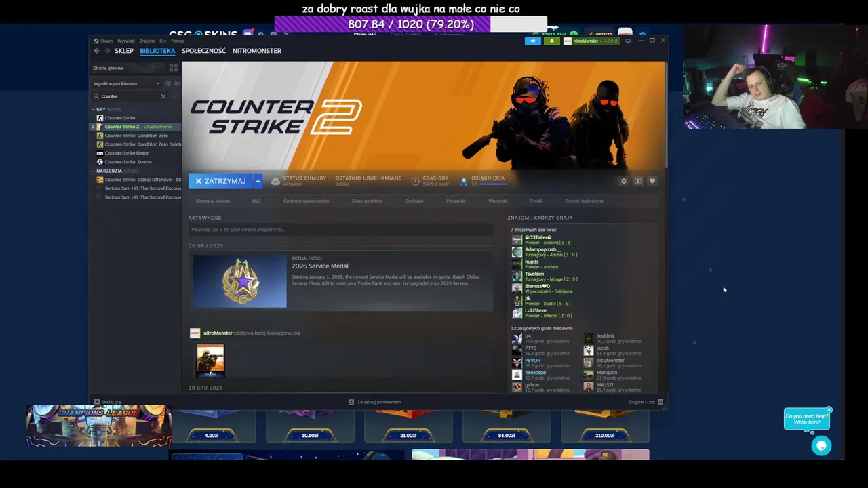Switch to the SPOŁECZNOŚĆ tab
Image resolution: width=868 pixels, height=488 pixels.
[203, 51]
